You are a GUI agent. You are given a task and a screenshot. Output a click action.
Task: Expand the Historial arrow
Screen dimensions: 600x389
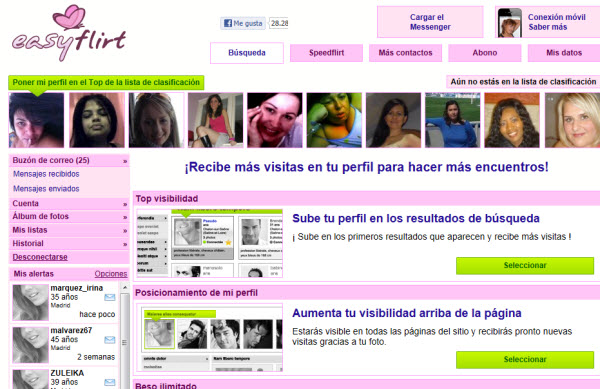coord(125,244)
